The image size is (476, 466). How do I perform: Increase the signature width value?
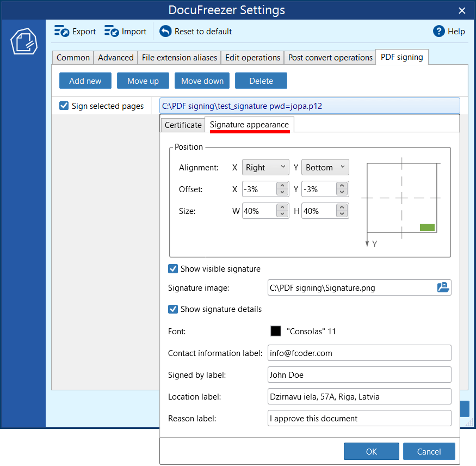click(x=282, y=207)
